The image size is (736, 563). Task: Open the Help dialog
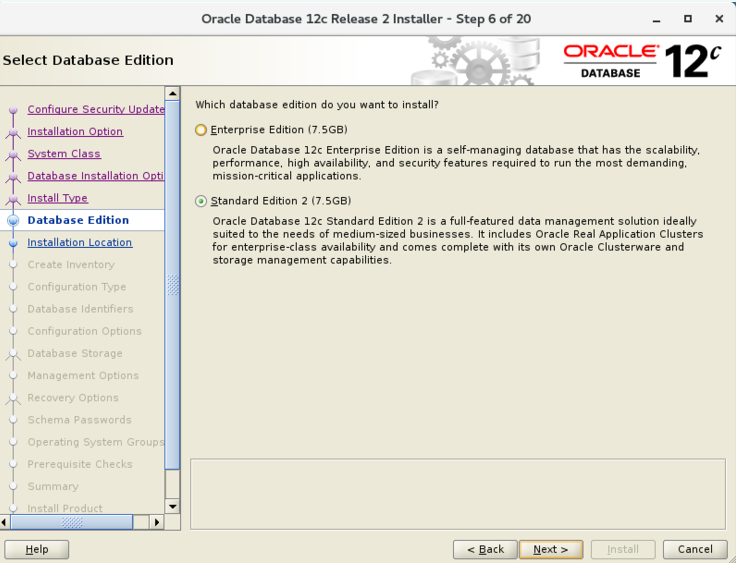[37, 549]
